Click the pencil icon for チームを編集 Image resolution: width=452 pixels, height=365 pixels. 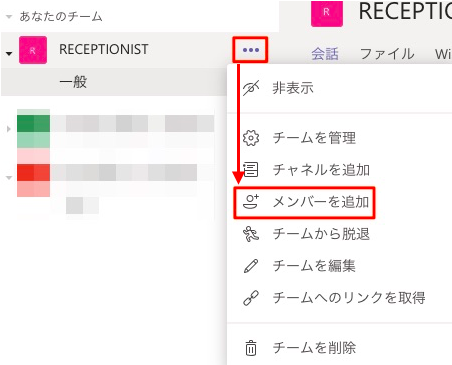pyautogui.click(x=251, y=266)
